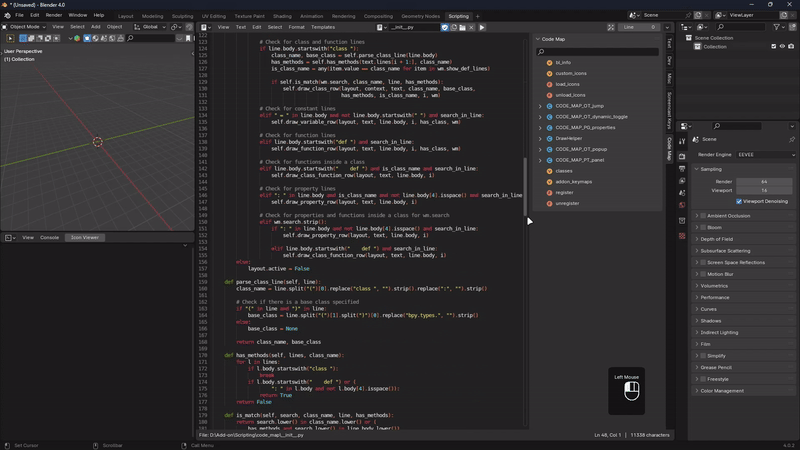Screen dimensions: 800x450
Task: Switch to the Console tab
Action: 49,237
